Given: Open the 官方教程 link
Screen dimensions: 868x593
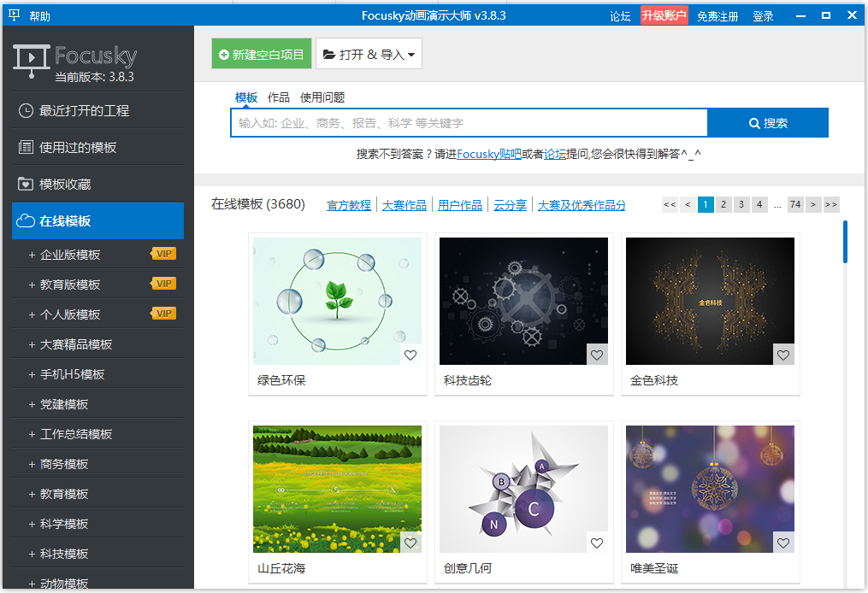Looking at the screenshot, I should click(x=349, y=205).
